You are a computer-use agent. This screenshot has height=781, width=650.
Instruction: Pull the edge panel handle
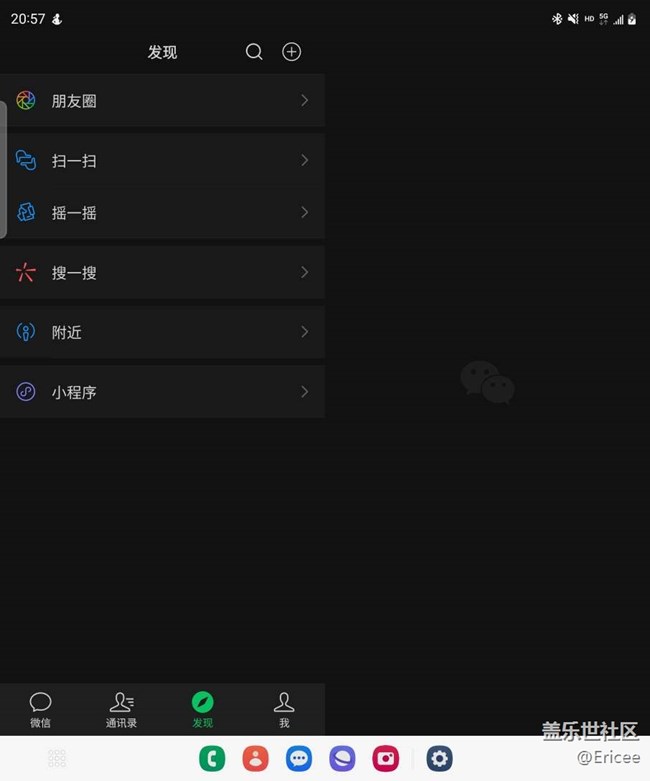coord(3,169)
